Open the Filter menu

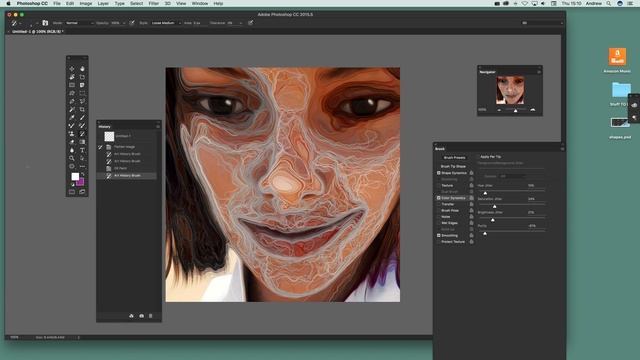(x=153, y=3)
